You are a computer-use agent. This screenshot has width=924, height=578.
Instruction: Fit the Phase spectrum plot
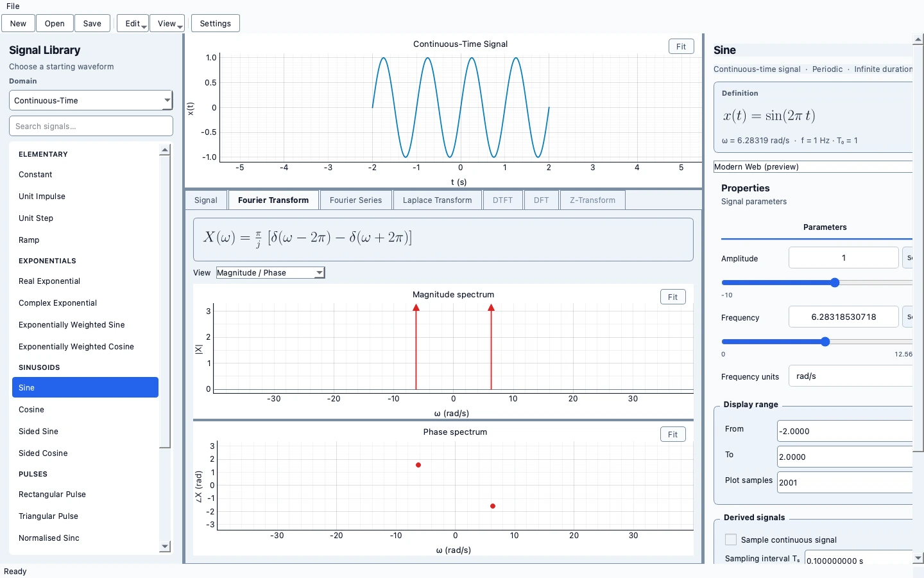(672, 435)
